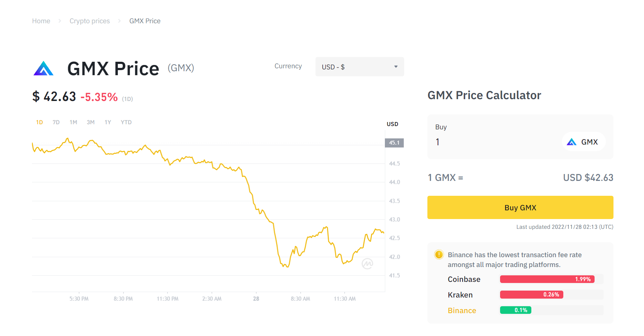This screenshot has height=336, width=644.
Task: Click the yellow info icon about Binance fees
Action: 439,255
